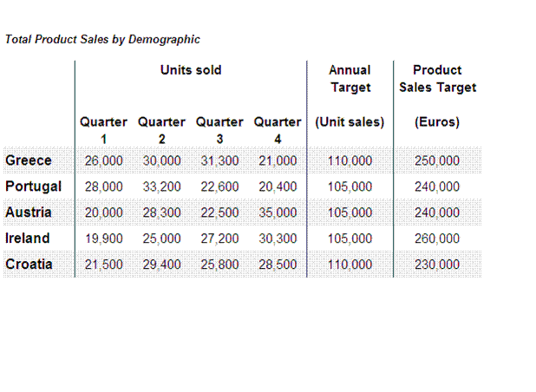Screen dimensions: 536x392
Task: Select the 'Units sold' column header
Action: pos(191,70)
